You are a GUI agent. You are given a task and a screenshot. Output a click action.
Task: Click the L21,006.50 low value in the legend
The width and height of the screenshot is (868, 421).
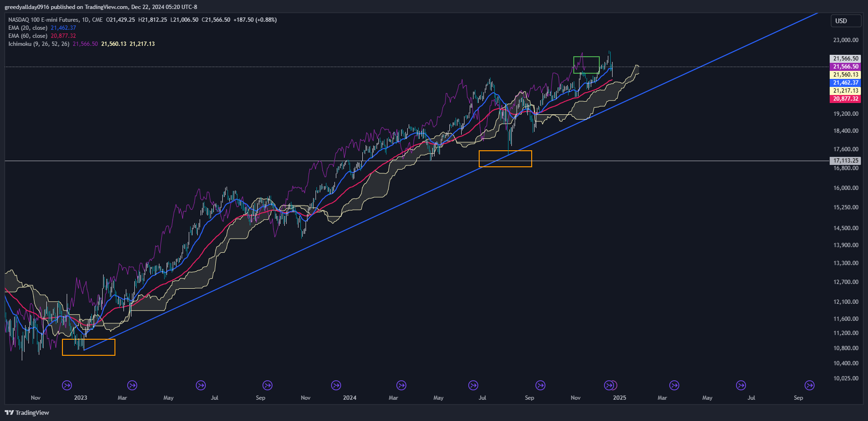[x=184, y=20]
